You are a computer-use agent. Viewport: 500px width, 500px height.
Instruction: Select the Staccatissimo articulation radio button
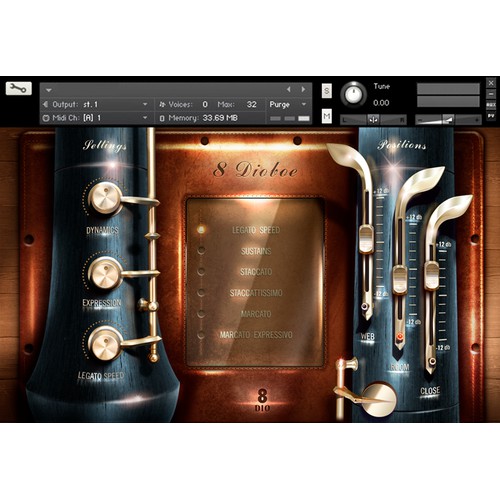(201, 293)
